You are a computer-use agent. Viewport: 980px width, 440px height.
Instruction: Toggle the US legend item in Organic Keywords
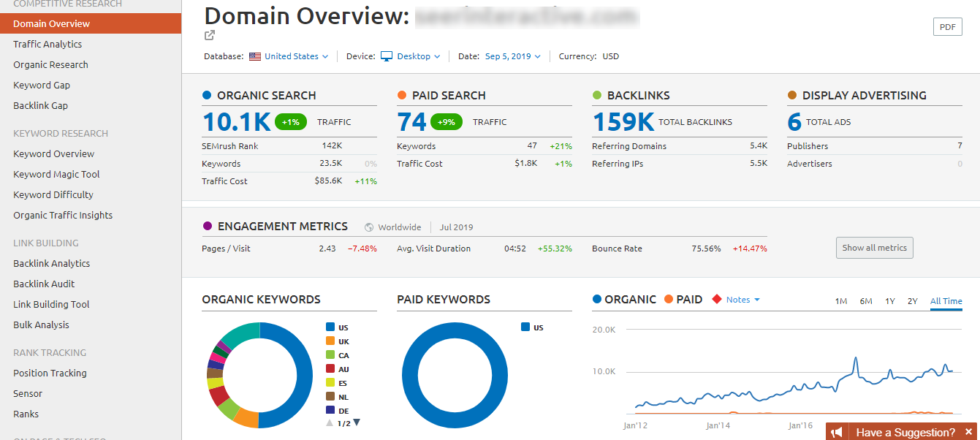(x=343, y=327)
